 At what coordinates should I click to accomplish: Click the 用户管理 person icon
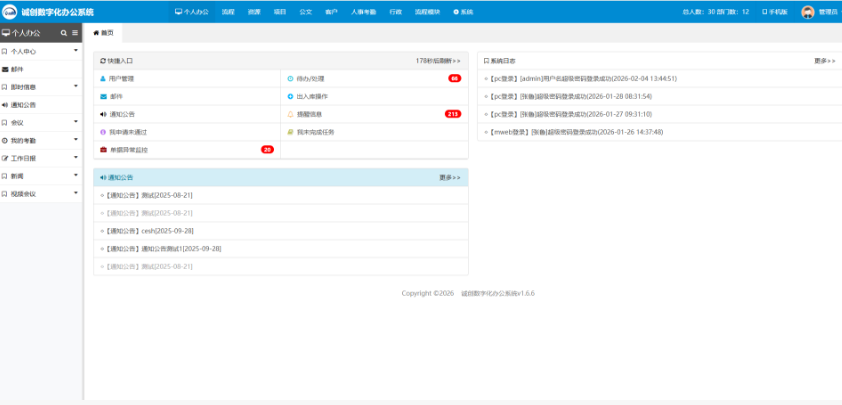tap(102, 78)
